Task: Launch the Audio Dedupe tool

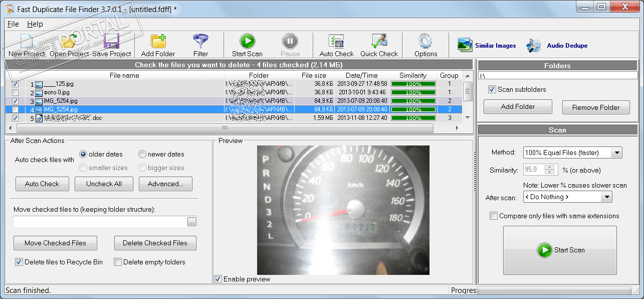Action: [557, 45]
